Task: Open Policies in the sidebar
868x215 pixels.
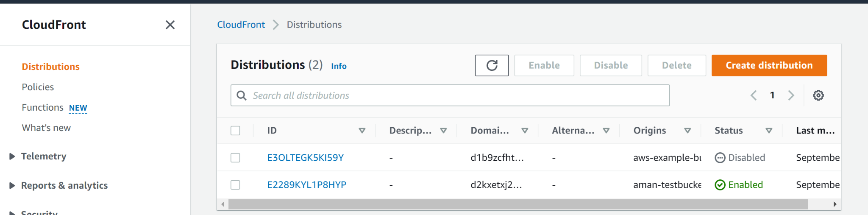Action: coord(38,87)
